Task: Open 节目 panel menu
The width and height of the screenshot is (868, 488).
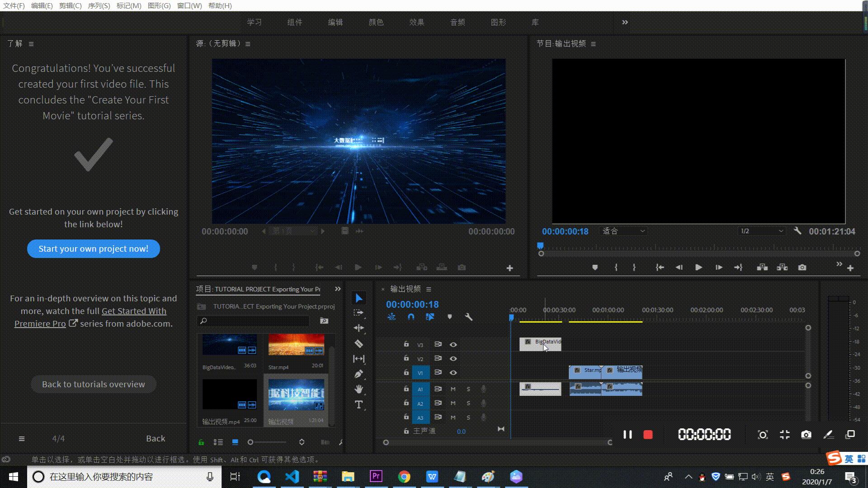Action: point(593,44)
